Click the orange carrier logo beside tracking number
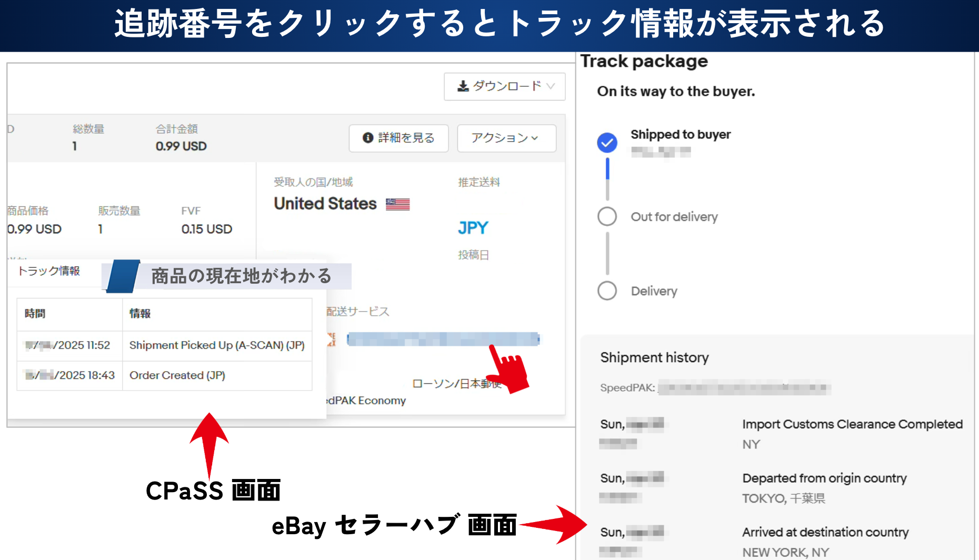This screenshot has width=979, height=560. tap(332, 339)
